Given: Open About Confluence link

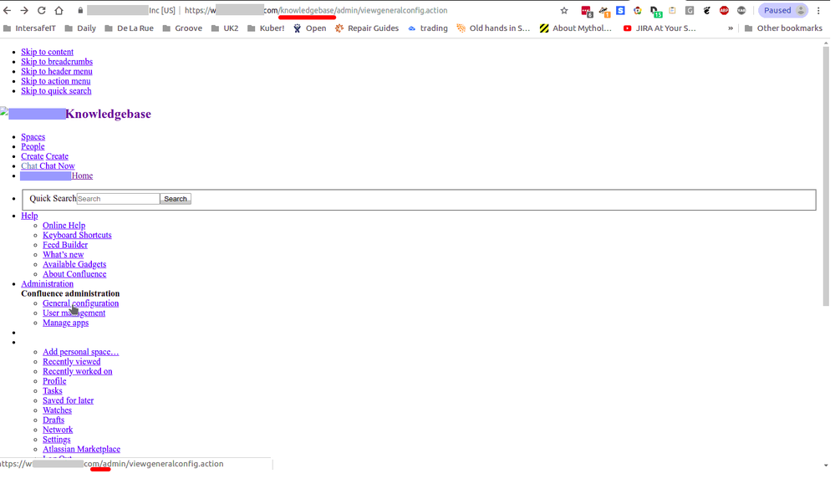Looking at the screenshot, I should pos(74,274).
